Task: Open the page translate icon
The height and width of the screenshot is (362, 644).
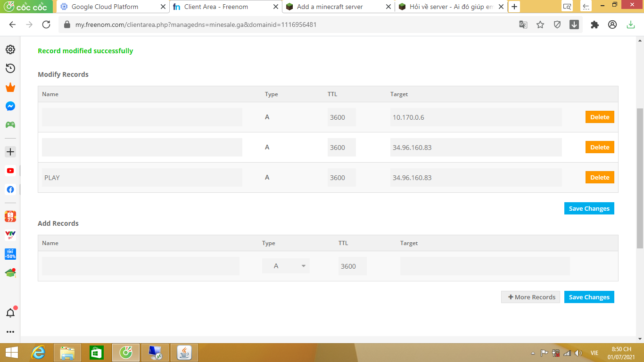Action: (523, 25)
